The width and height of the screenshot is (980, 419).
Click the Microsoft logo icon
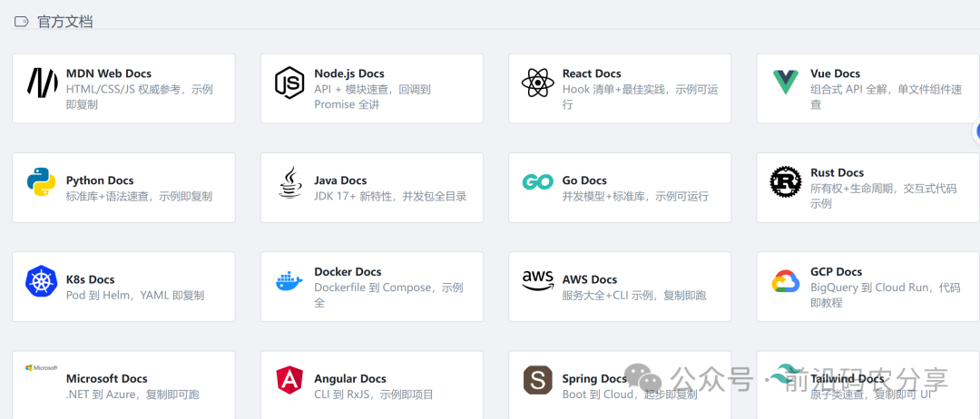[x=41, y=368]
